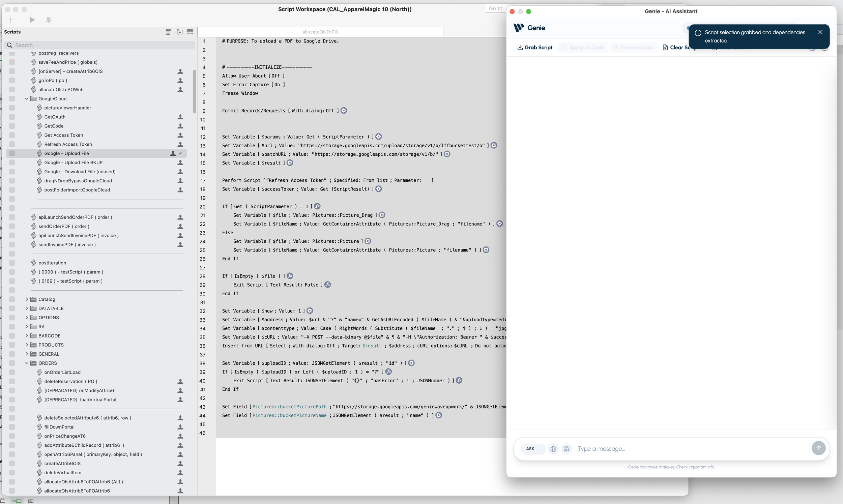
Task: Click the new folder icon in the Scripts header
Action: tap(180, 32)
